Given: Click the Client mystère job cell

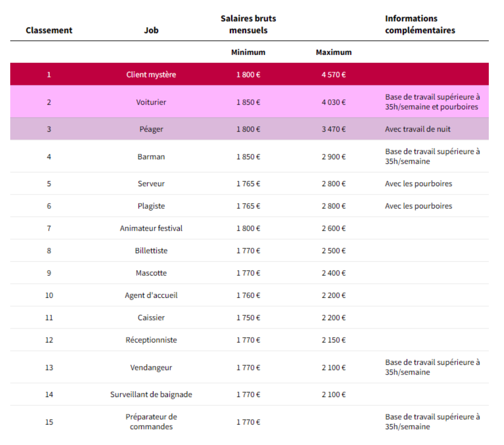Looking at the screenshot, I should 151,75.
